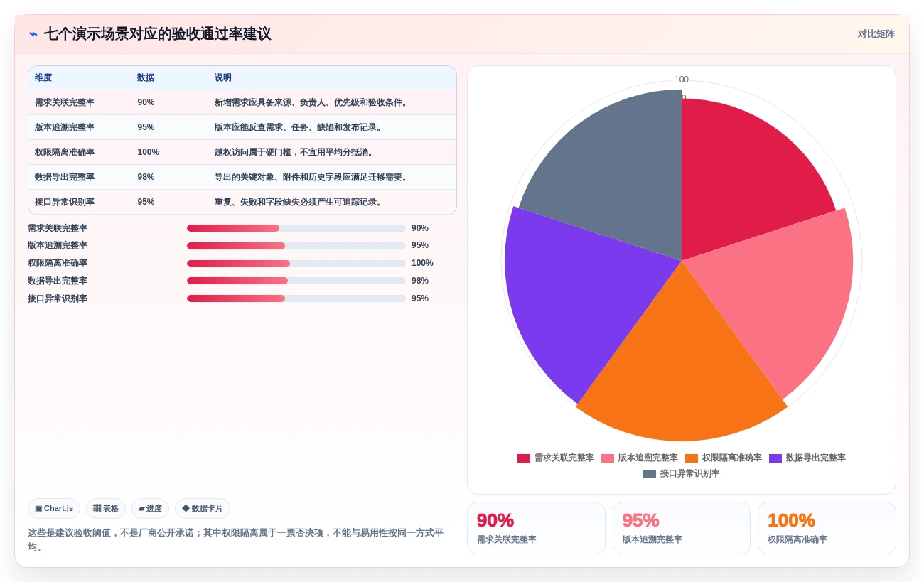
Task: Open the 100% 权限隔离准确率 data card
Action: pyautogui.click(x=827, y=528)
